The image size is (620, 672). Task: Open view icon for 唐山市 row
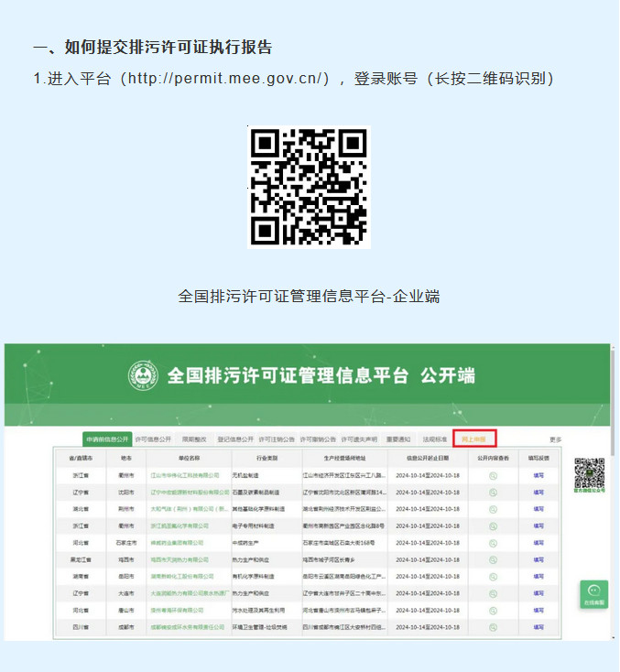click(493, 611)
